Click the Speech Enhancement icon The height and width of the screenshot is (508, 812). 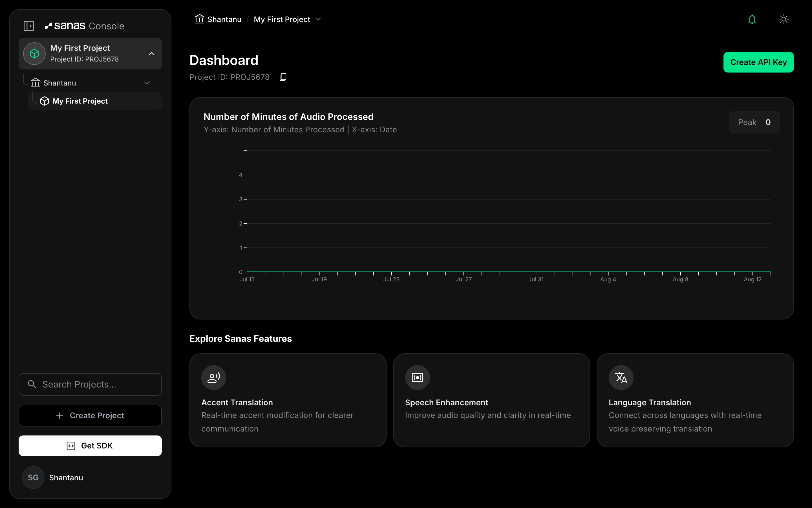tap(417, 378)
